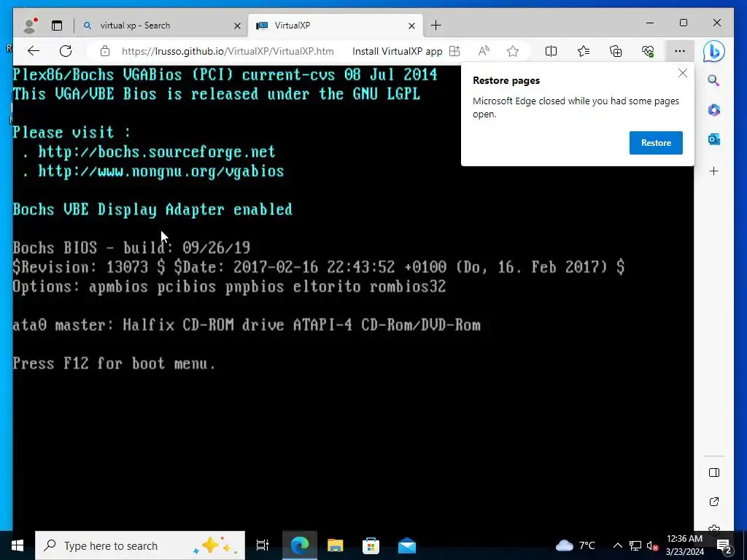Refresh the current page
This screenshot has width=747, height=560.
[x=66, y=51]
